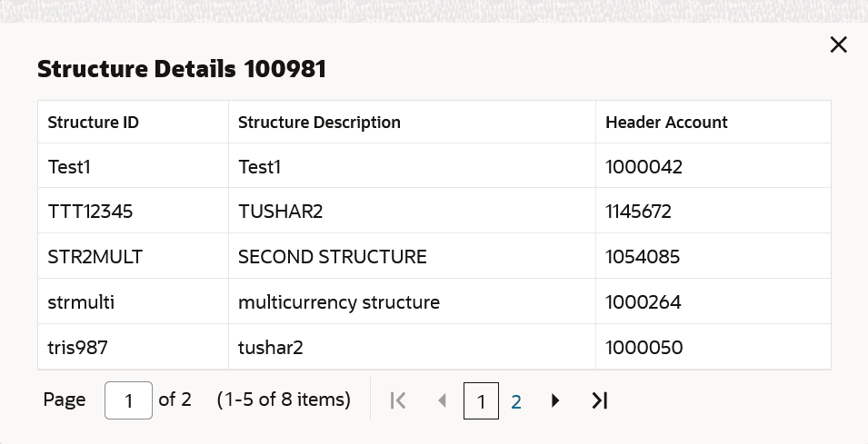Image resolution: width=868 pixels, height=444 pixels.
Task: Click the Header Account column header
Action: [666, 122]
